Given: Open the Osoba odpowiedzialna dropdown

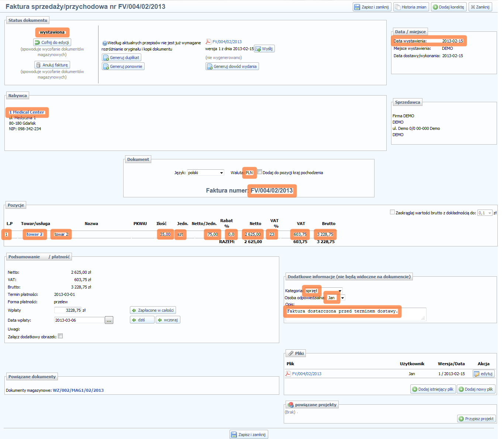Looking at the screenshot, I should [x=342, y=298].
